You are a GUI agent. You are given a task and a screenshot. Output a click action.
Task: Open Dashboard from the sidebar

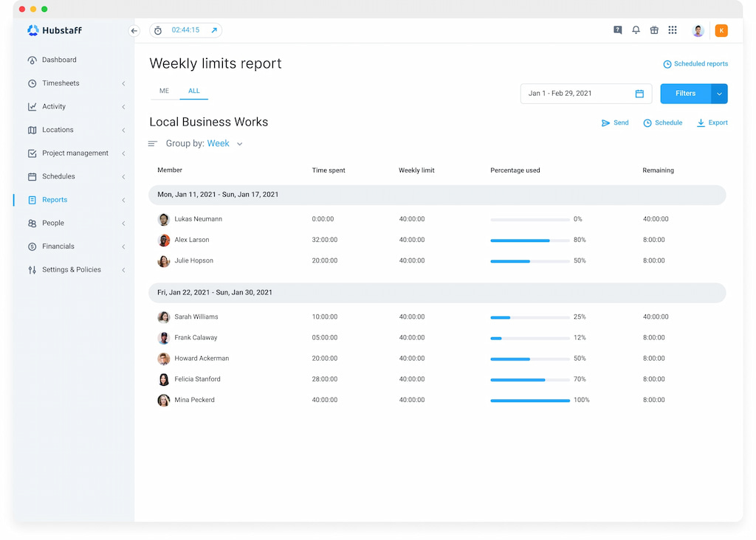[59, 60]
